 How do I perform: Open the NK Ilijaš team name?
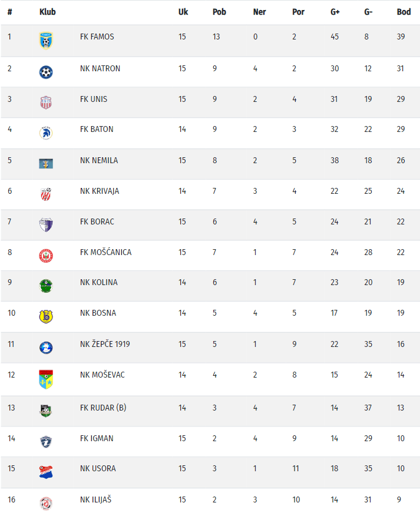(95, 500)
